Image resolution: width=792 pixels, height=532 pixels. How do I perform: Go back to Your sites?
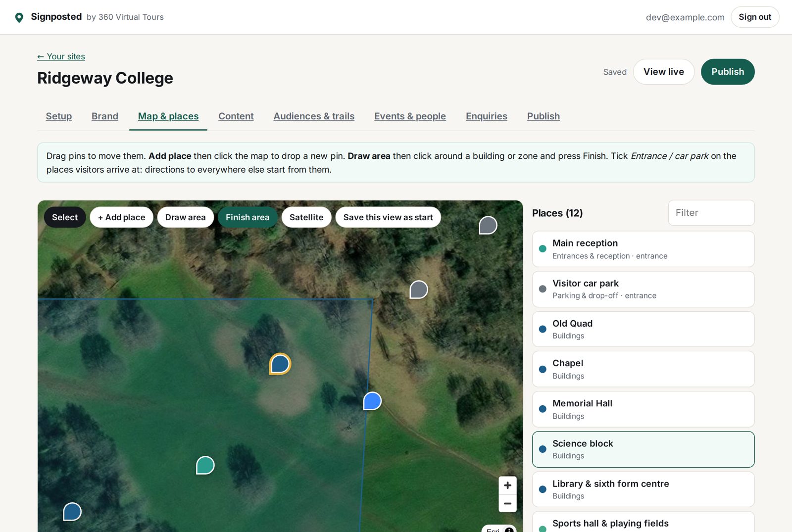pos(61,56)
